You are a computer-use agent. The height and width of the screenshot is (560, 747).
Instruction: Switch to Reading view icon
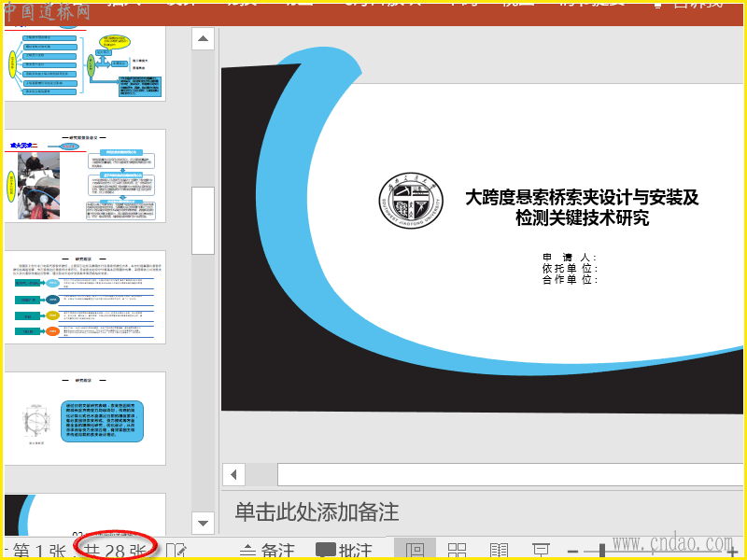(499, 551)
